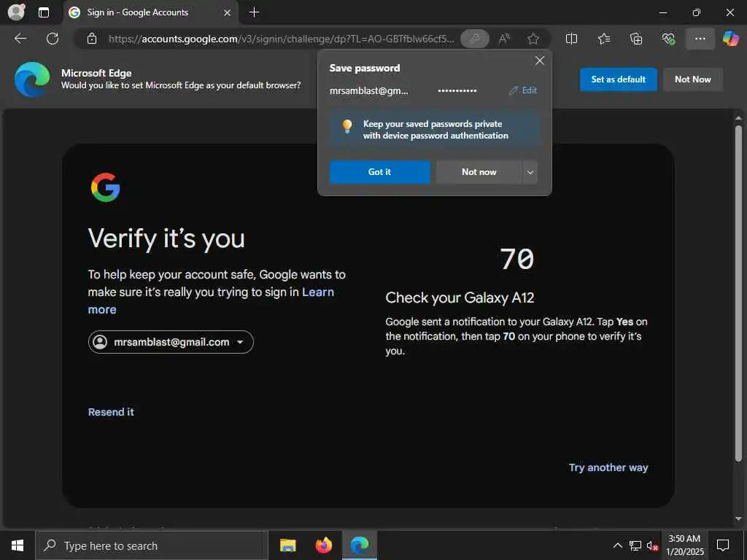Open the muted volume tray icon

click(x=652, y=545)
